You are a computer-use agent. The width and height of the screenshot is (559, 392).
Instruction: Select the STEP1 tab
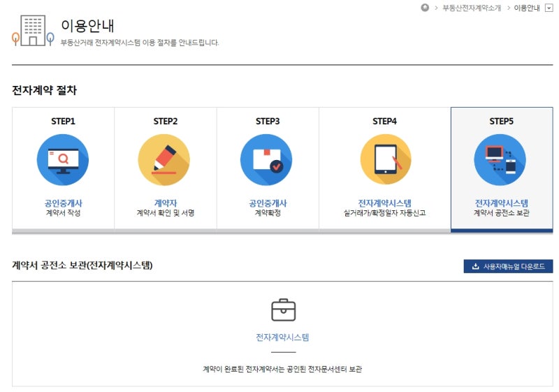(x=63, y=170)
